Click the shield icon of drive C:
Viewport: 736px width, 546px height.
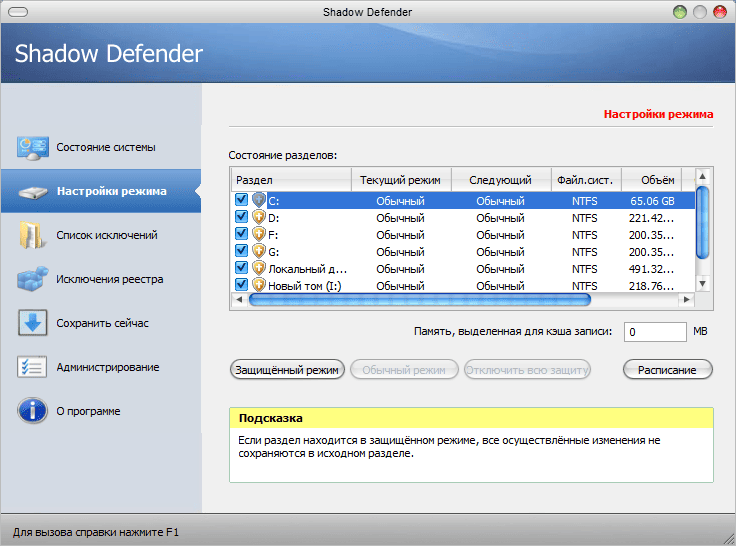(259, 200)
